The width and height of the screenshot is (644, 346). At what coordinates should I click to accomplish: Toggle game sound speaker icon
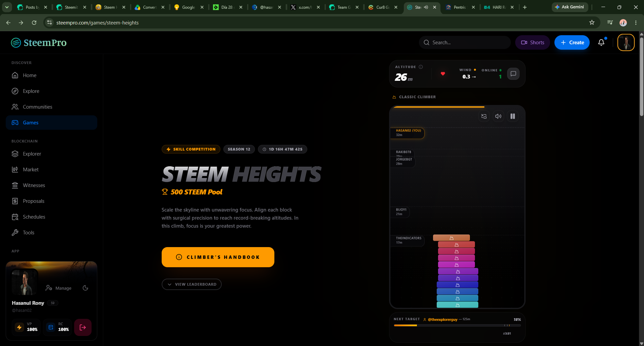tap(498, 116)
